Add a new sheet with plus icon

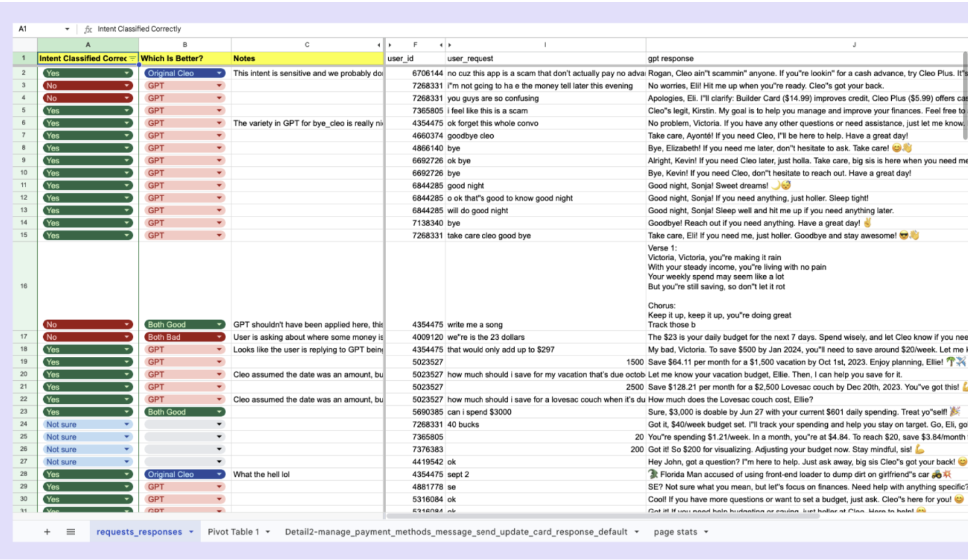click(x=47, y=532)
